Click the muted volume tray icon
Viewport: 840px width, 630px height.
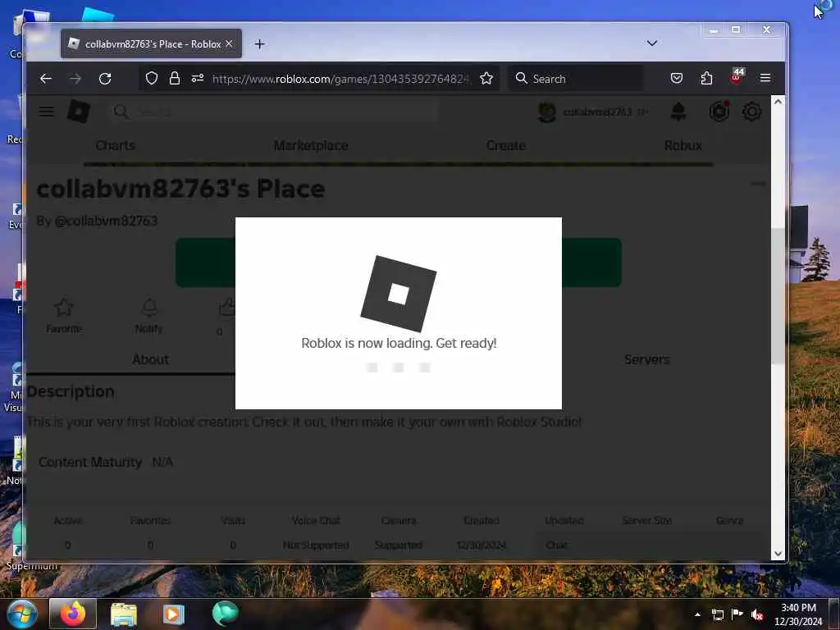coord(757,614)
